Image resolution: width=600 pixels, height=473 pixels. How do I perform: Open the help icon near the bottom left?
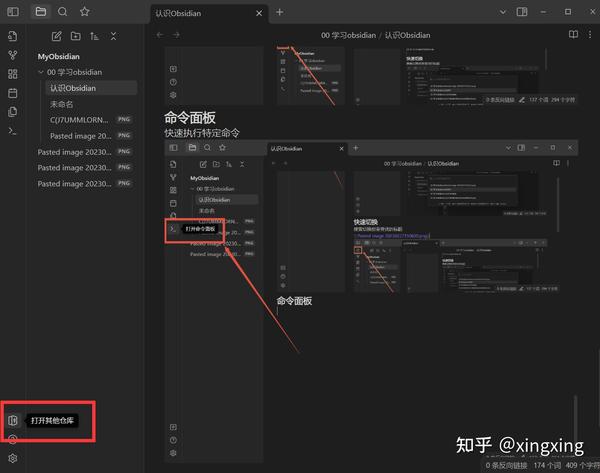pyautogui.click(x=13, y=439)
